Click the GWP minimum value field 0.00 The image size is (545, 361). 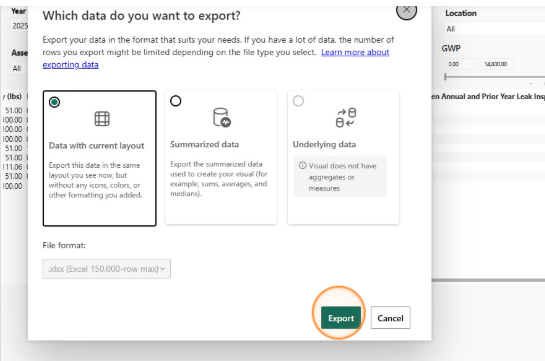click(462, 64)
